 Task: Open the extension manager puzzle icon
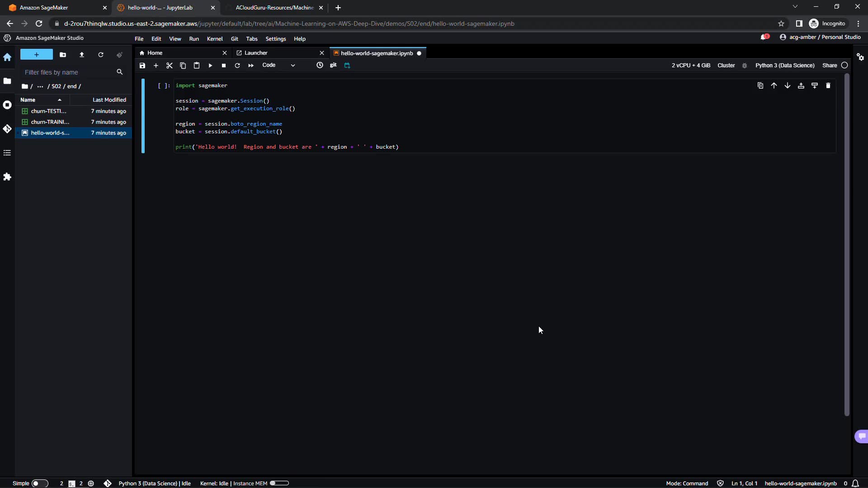7,177
